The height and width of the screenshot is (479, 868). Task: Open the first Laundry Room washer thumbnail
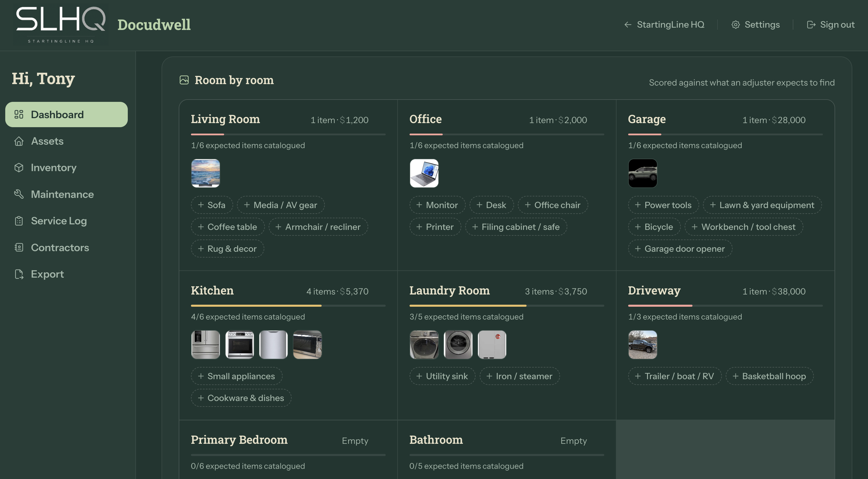tap(424, 345)
